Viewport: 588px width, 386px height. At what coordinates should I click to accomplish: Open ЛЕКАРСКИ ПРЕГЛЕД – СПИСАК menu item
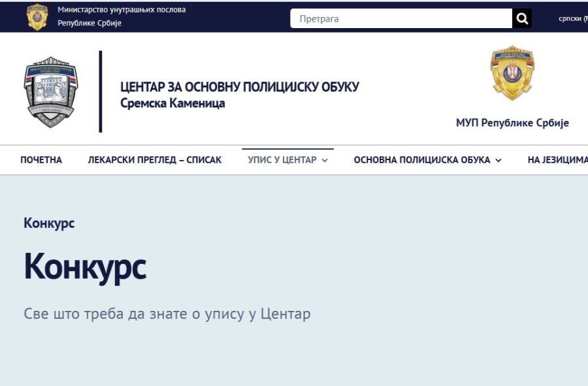154,160
